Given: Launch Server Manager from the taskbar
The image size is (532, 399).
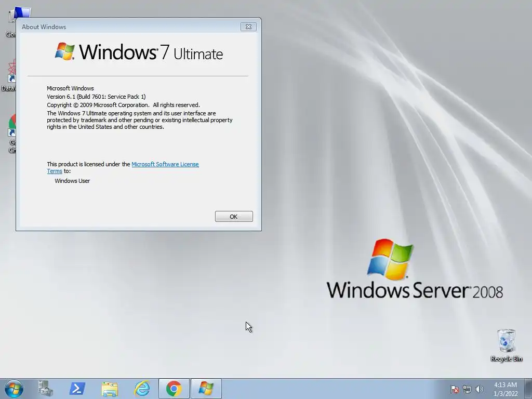Looking at the screenshot, I should [x=45, y=389].
